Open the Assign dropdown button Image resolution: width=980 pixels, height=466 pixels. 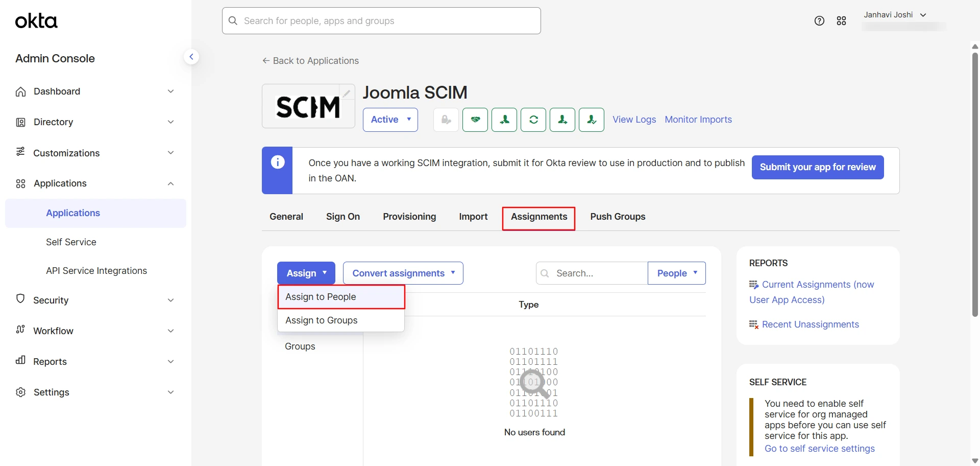pos(306,273)
